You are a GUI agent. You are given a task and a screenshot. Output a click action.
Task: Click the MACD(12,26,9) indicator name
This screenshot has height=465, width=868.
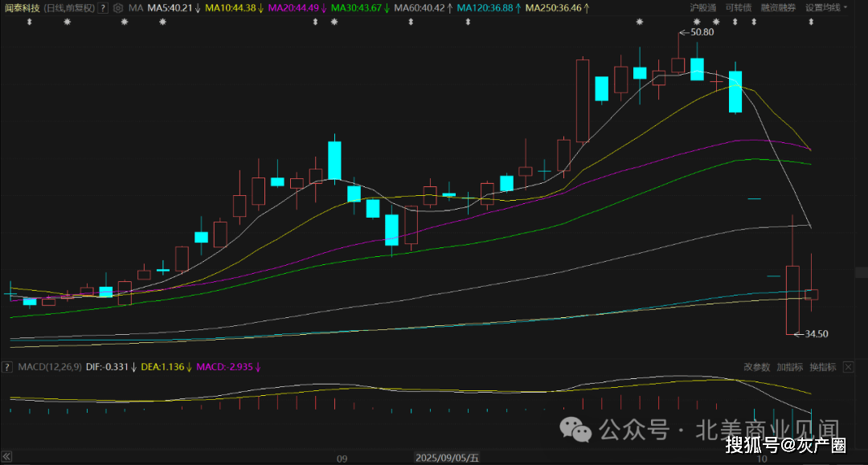click(x=47, y=367)
